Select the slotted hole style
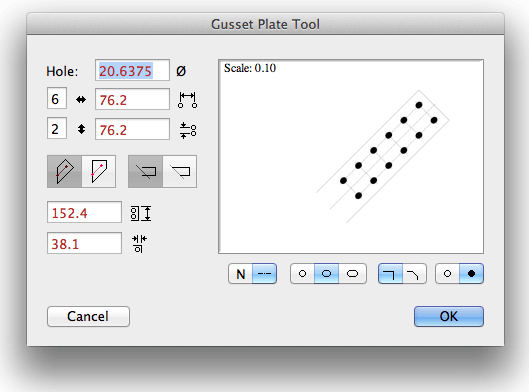 click(x=353, y=274)
